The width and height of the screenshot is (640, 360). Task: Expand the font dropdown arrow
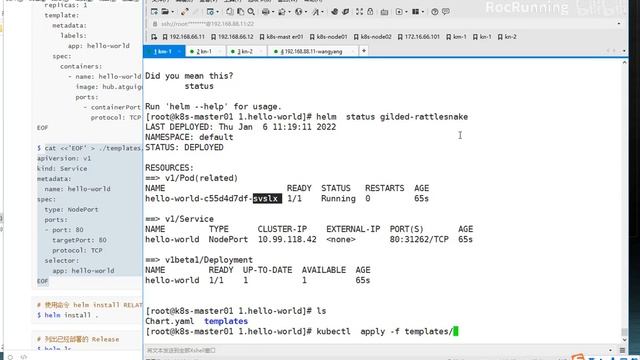322,12
